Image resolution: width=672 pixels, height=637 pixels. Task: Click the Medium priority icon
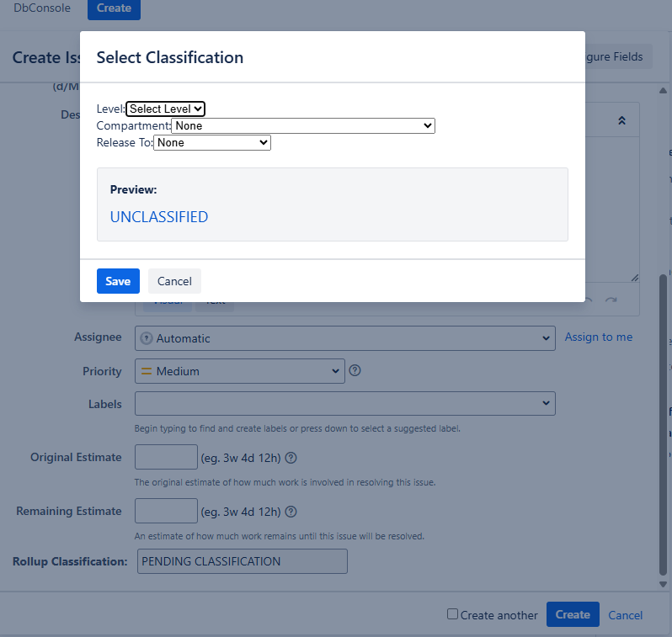click(x=146, y=371)
